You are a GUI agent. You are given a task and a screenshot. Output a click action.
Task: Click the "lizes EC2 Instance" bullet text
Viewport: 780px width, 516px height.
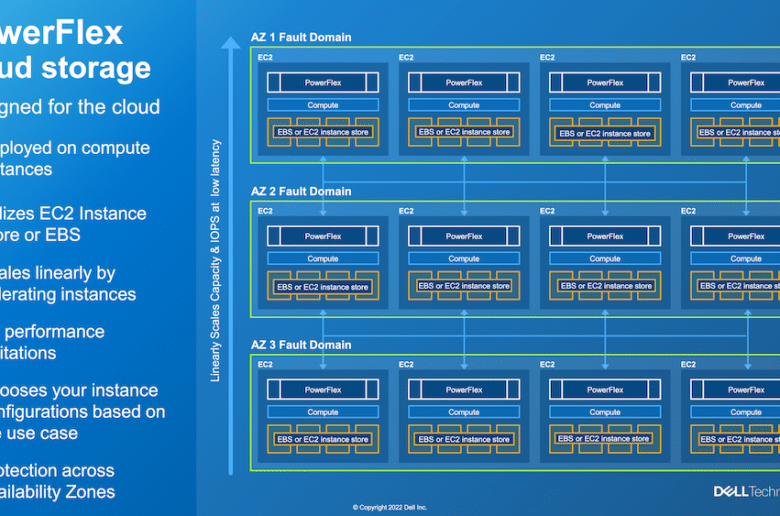(73, 213)
